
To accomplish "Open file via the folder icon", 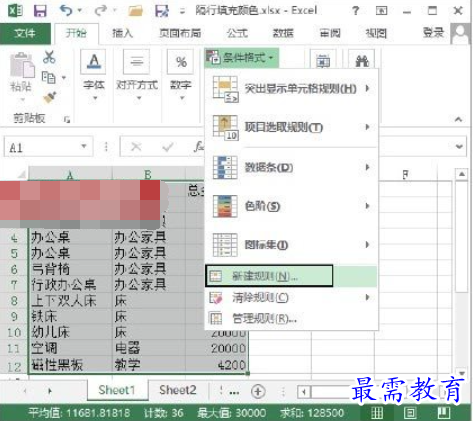I will [x=136, y=11].
